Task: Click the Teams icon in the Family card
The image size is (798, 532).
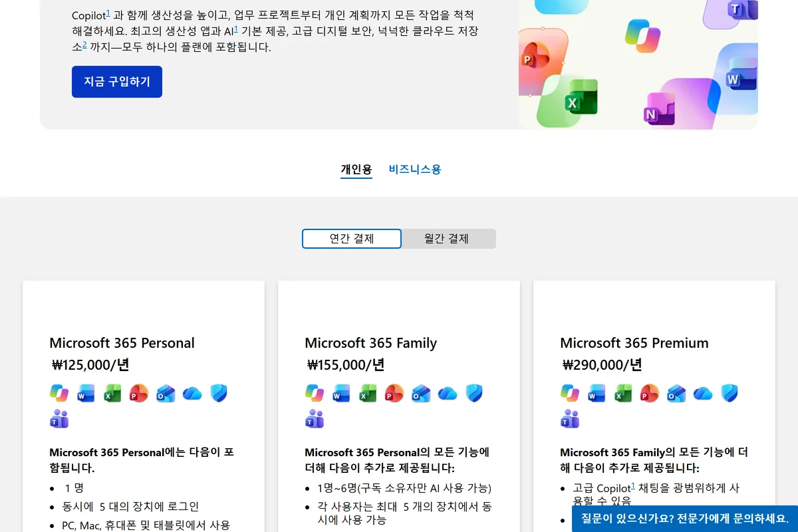Action: [315, 419]
